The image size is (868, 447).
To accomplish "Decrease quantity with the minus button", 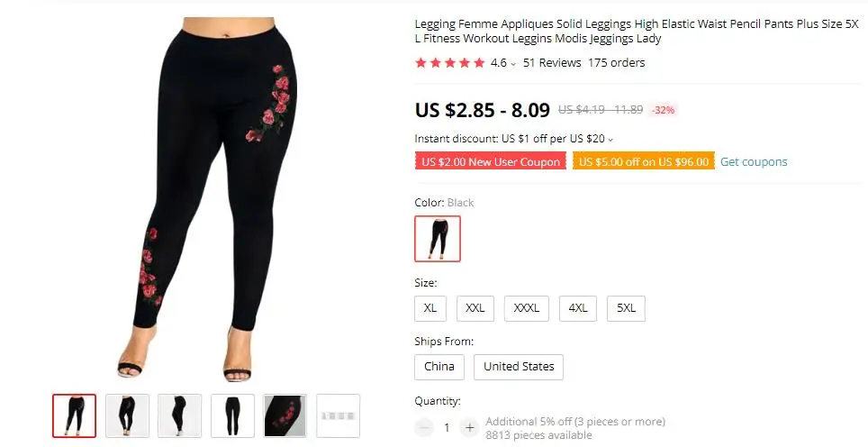I will pos(424,427).
